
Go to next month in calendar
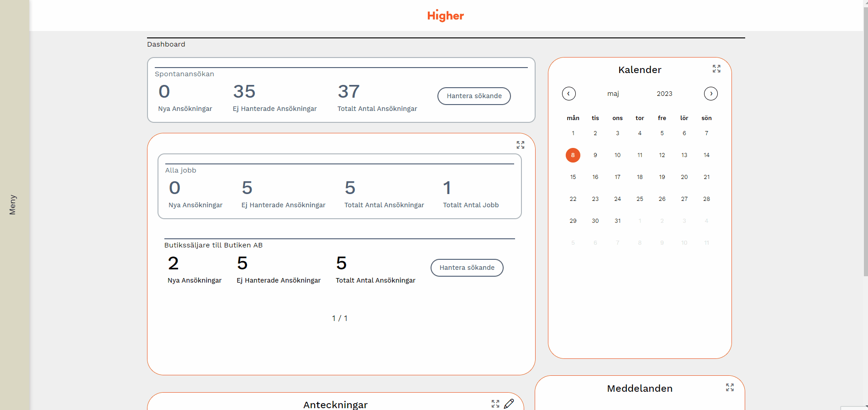point(710,94)
